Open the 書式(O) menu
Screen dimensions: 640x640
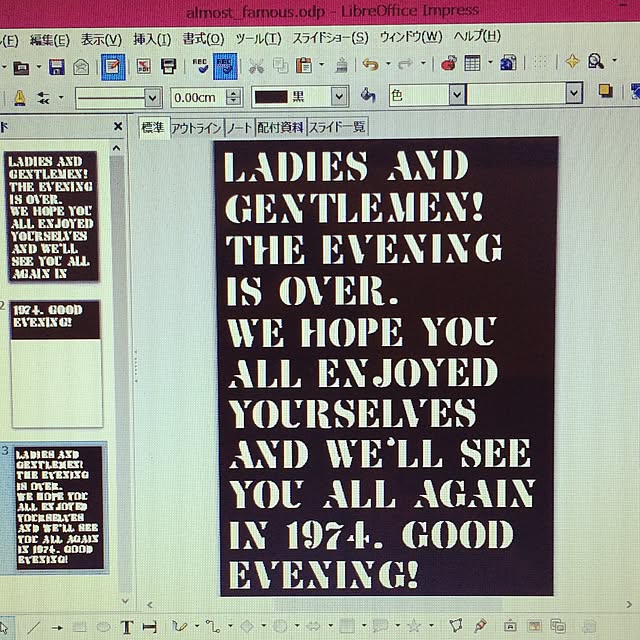tap(203, 39)
